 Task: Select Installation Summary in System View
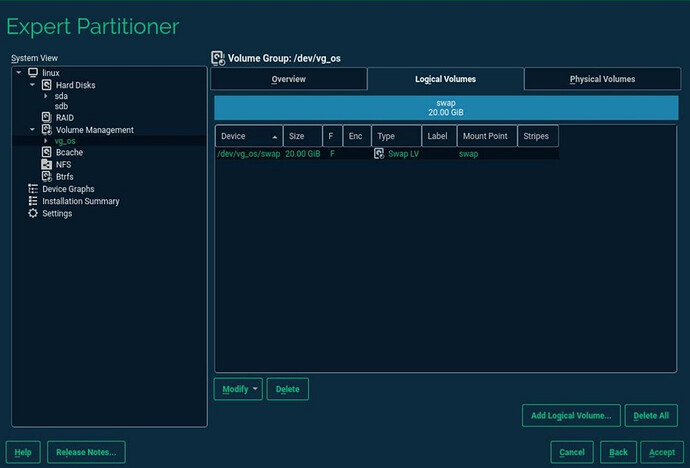click(80, 201)
